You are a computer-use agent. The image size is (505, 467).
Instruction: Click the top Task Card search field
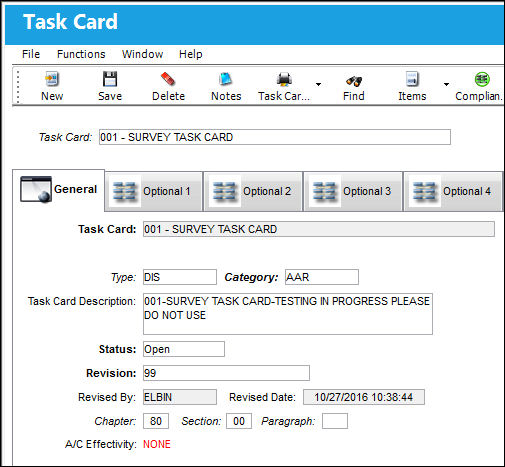(275, 137)
